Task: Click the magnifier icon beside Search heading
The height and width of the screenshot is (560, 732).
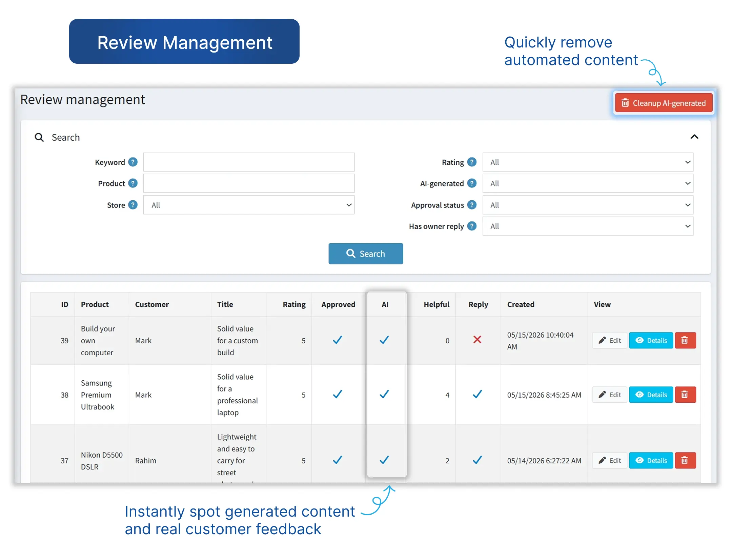Action: 39,137
